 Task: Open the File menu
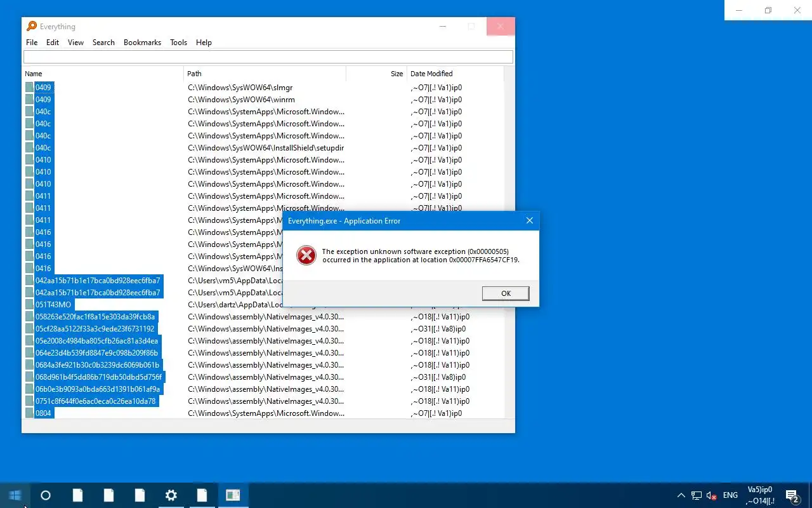click(32, 43)
